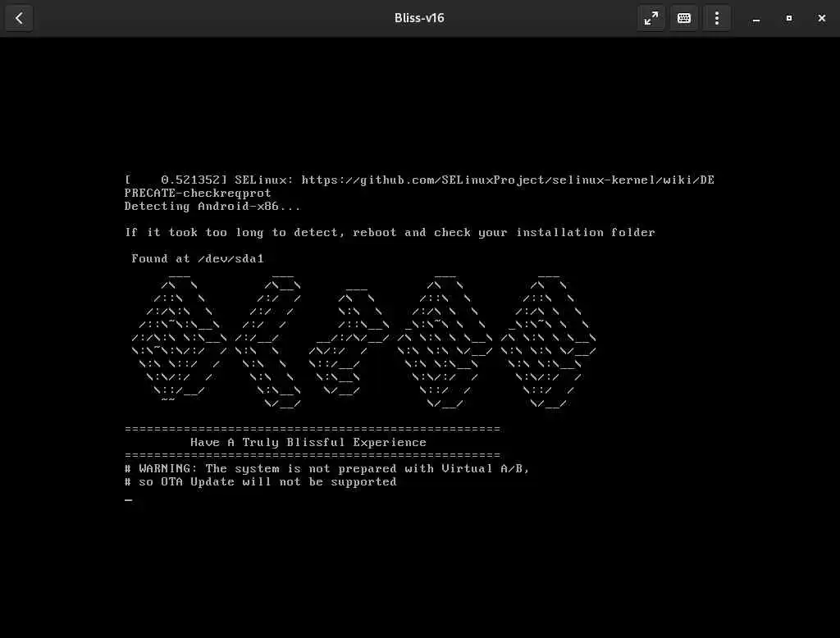This screenshot has height=638, width=840.
Task: Go back with the header arrow button
Action: coord(20,18)
